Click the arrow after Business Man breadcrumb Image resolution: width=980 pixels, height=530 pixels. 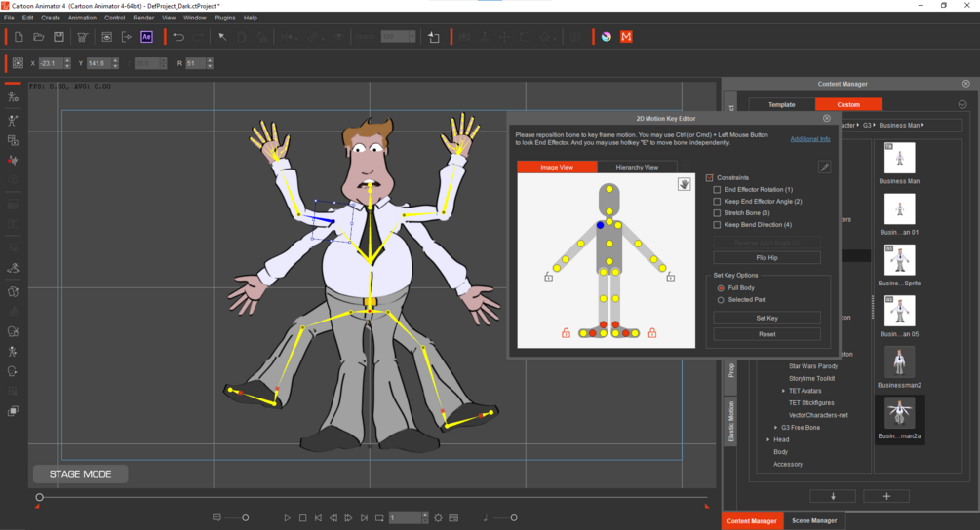[x=922, y=125]
